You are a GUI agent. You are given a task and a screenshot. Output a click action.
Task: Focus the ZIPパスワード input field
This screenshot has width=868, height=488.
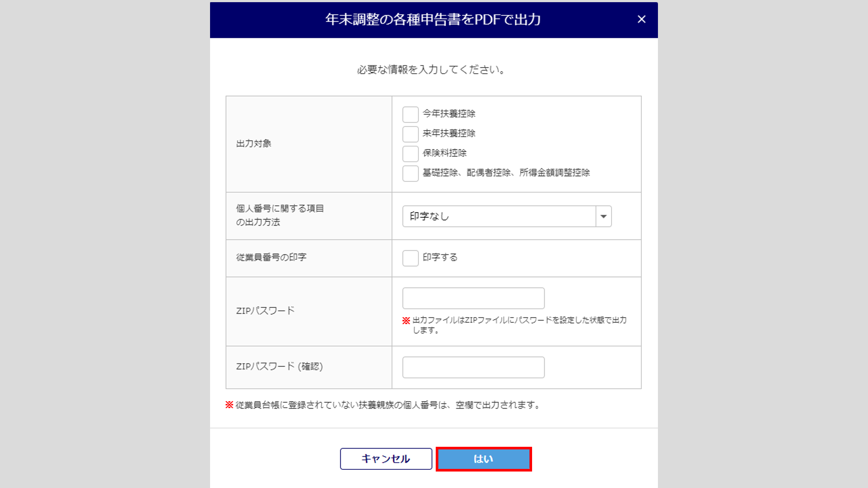click(x=473, y=298)
